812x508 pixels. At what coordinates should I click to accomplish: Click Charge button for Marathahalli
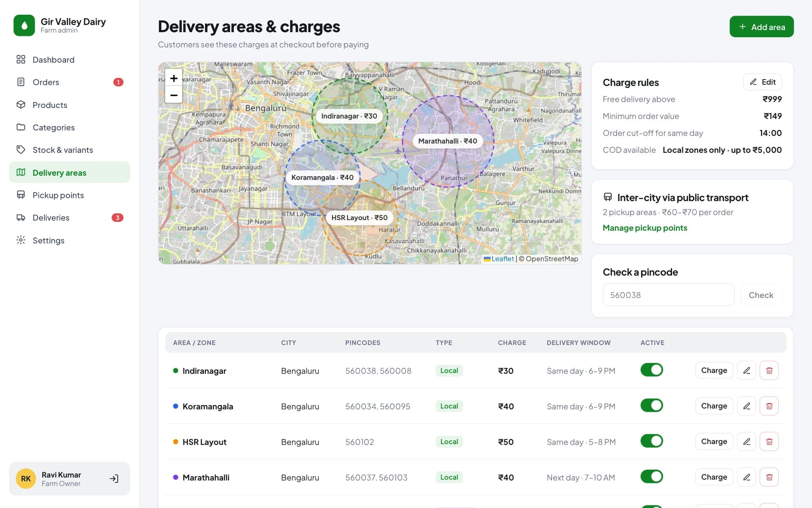click(714, 477)
